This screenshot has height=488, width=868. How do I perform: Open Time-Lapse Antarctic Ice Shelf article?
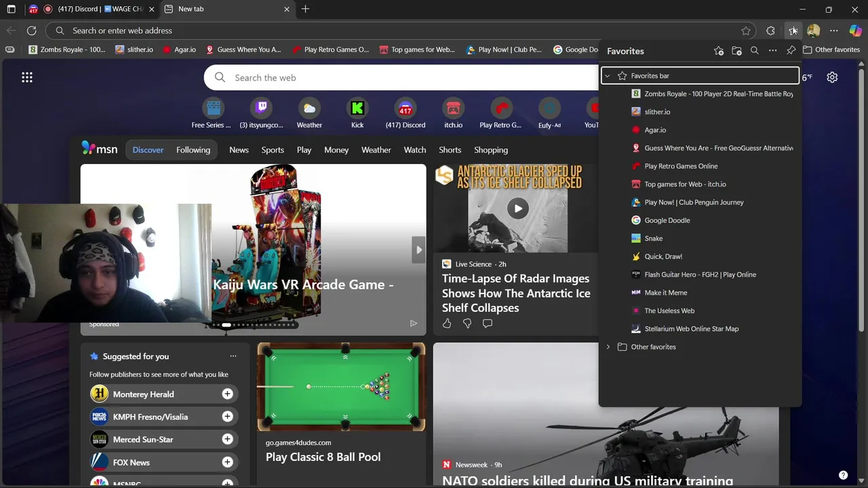[x=516, y=293]
